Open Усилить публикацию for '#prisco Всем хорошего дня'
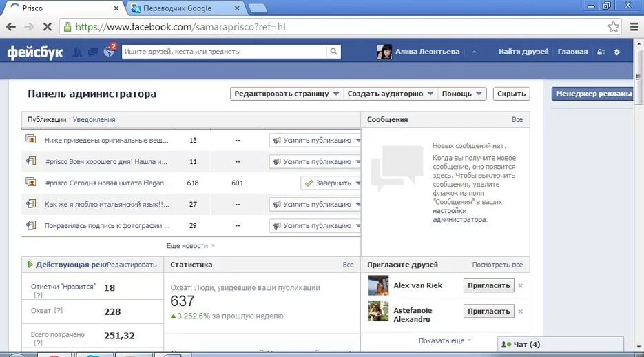 coord(315,161)
